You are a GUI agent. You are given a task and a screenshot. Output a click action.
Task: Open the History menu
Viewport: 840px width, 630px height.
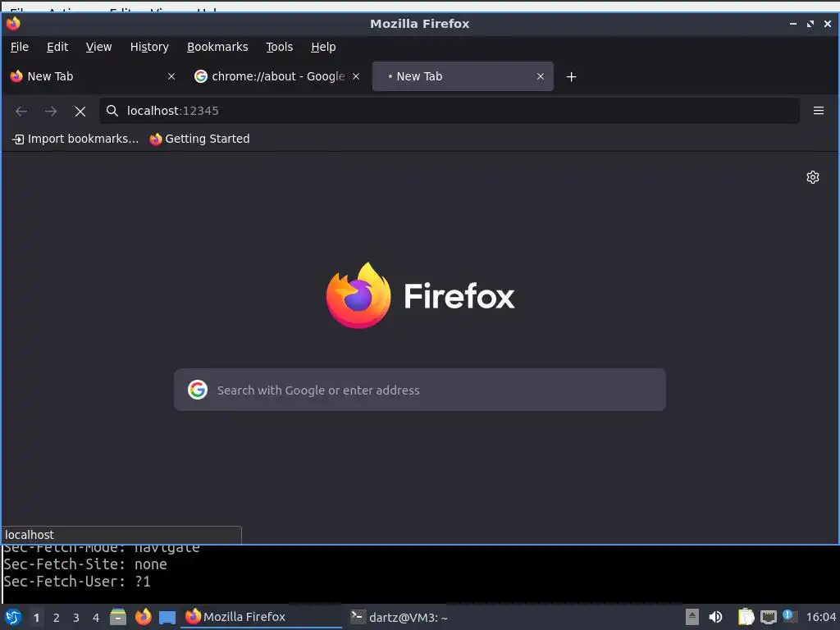(x=149, y=47)
